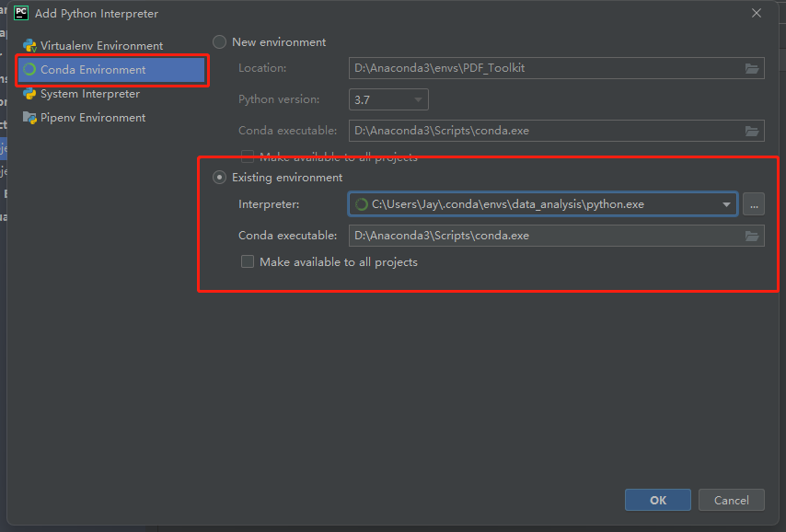Confirm with the OK button
Screen dimensions: 786x532
pos(658,500)
